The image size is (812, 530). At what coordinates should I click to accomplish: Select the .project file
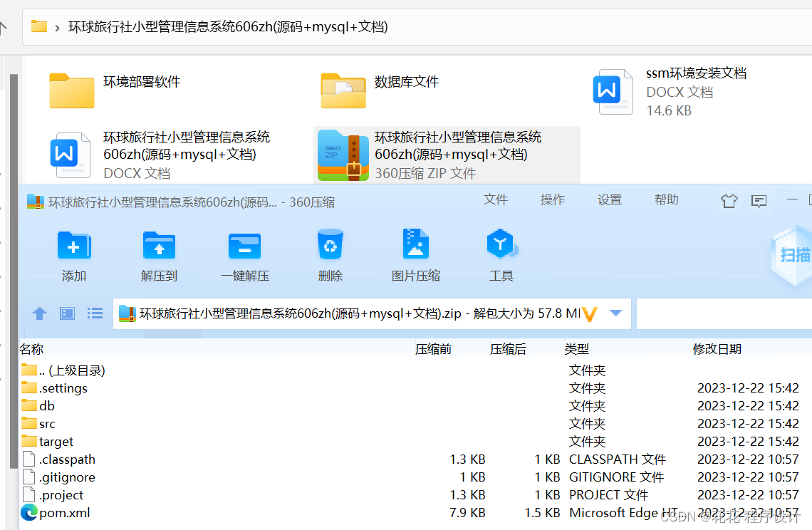415,495
